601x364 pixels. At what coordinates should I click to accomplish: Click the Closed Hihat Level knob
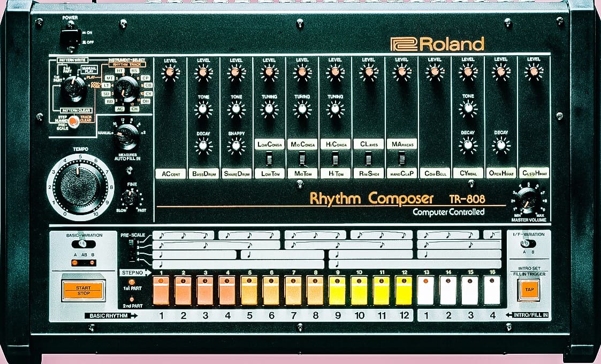(x=534, y=72)
